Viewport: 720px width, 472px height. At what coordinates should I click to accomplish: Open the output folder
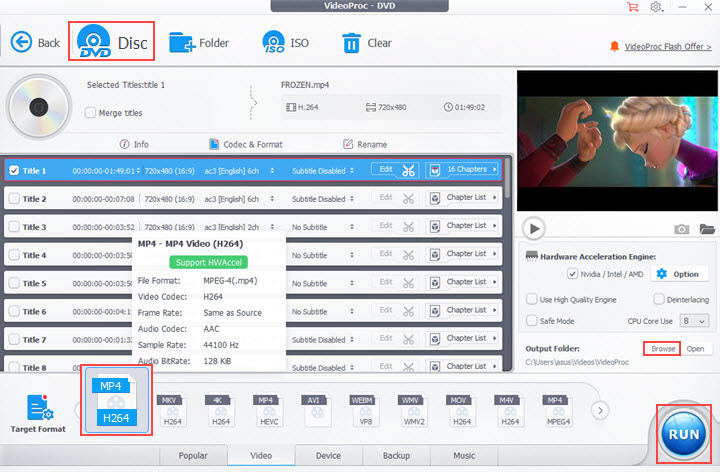695,348
